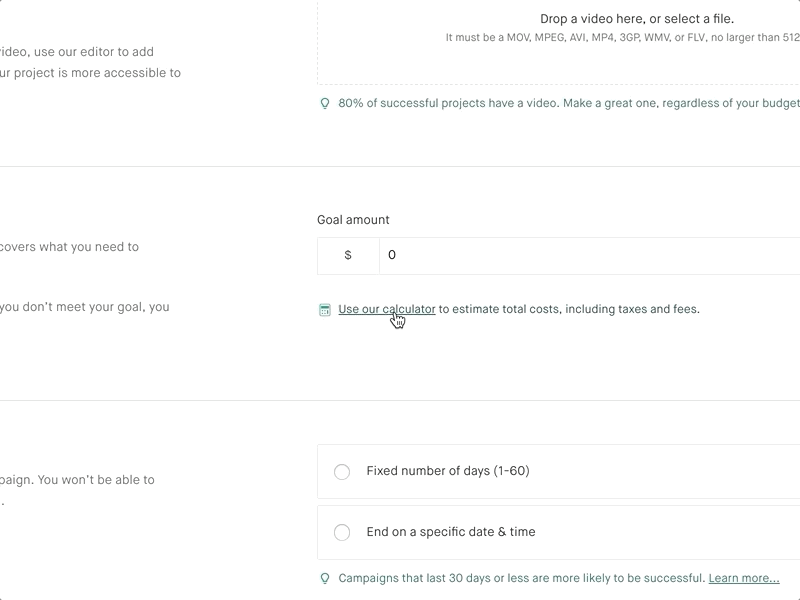The image size is (800, 600).
Task: Click the 'It must be a MOV, MPEG' format note
Action: pos(622,37)
